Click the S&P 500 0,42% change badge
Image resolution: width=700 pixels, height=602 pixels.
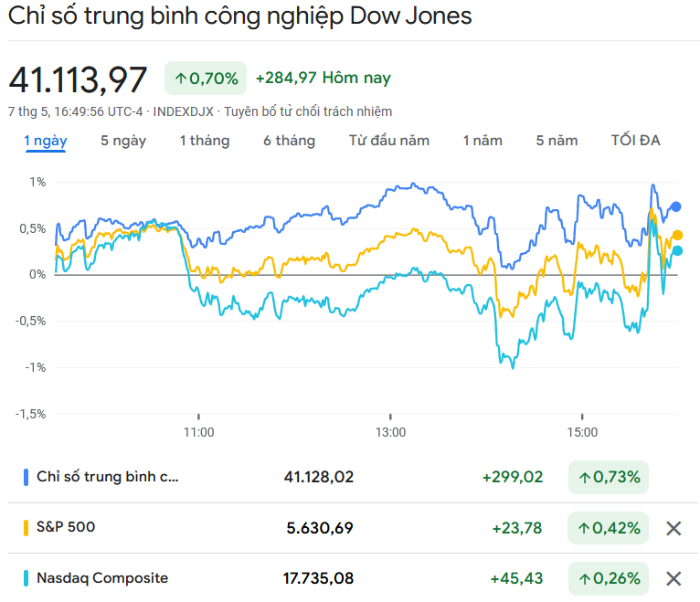pyautogui.click(x=608, y=528)
